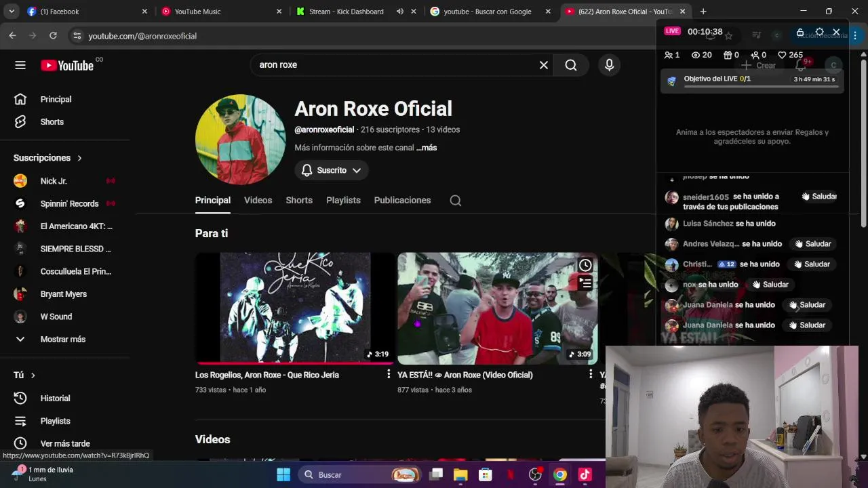Screen dimensions: 868x488
Task: Saludar to Andres Velazq...
Action: tap(813, 244)
